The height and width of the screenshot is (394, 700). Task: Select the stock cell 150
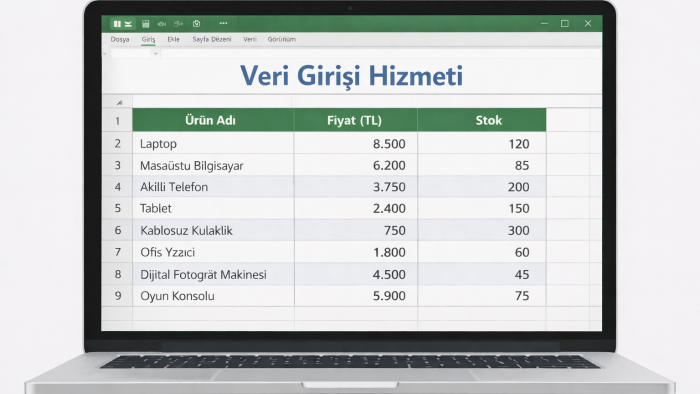[x=482, y=208]
